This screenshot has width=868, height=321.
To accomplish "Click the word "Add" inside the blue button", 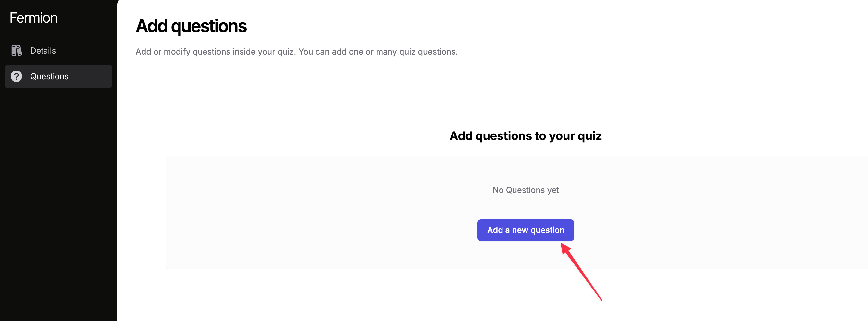I will 495,230.
